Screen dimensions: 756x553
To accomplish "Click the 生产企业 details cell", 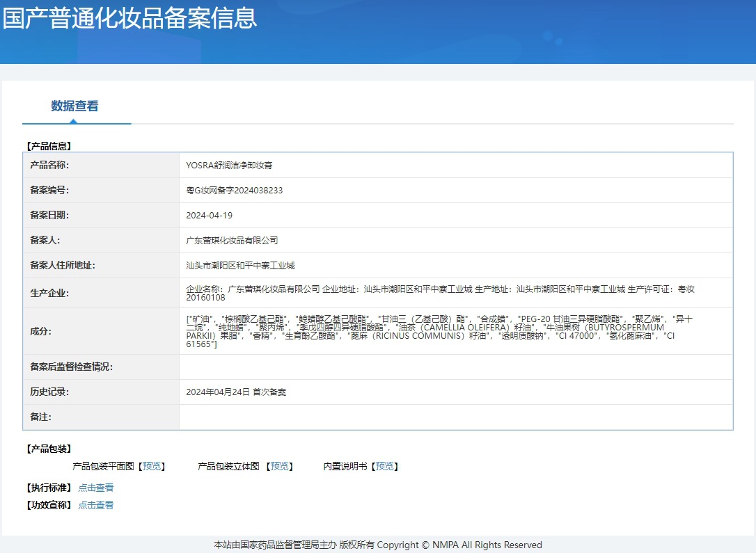I will (456, 293).
